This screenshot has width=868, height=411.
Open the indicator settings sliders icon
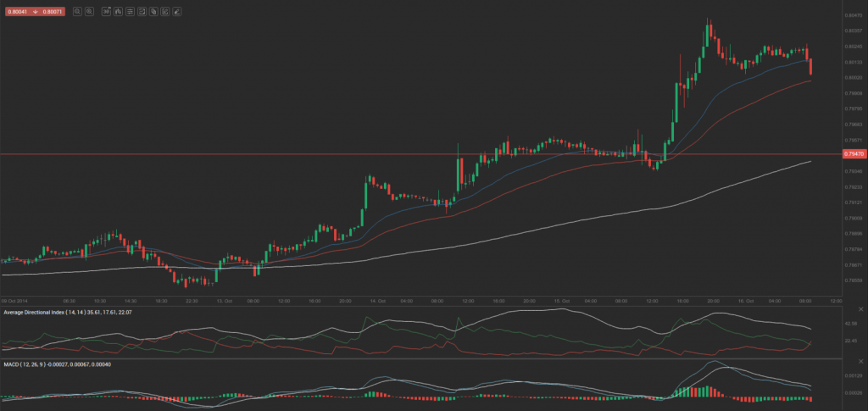[131, 12]
